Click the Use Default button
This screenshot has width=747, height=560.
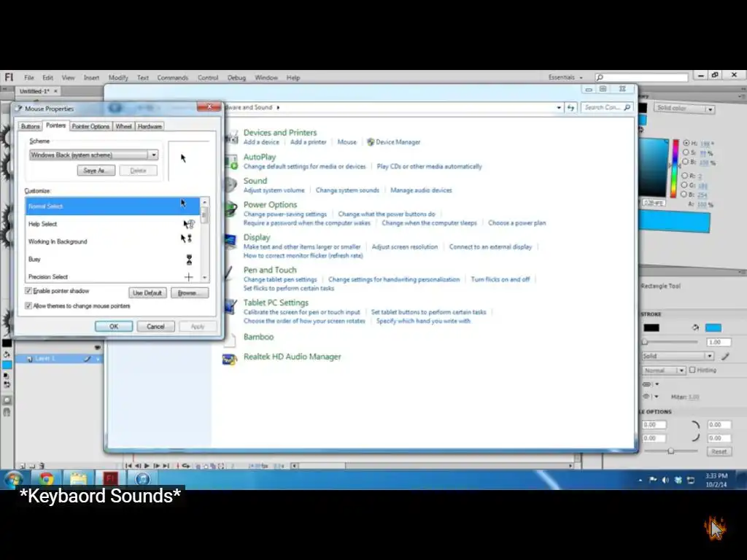pyautogui.click(x=147, y=293)
